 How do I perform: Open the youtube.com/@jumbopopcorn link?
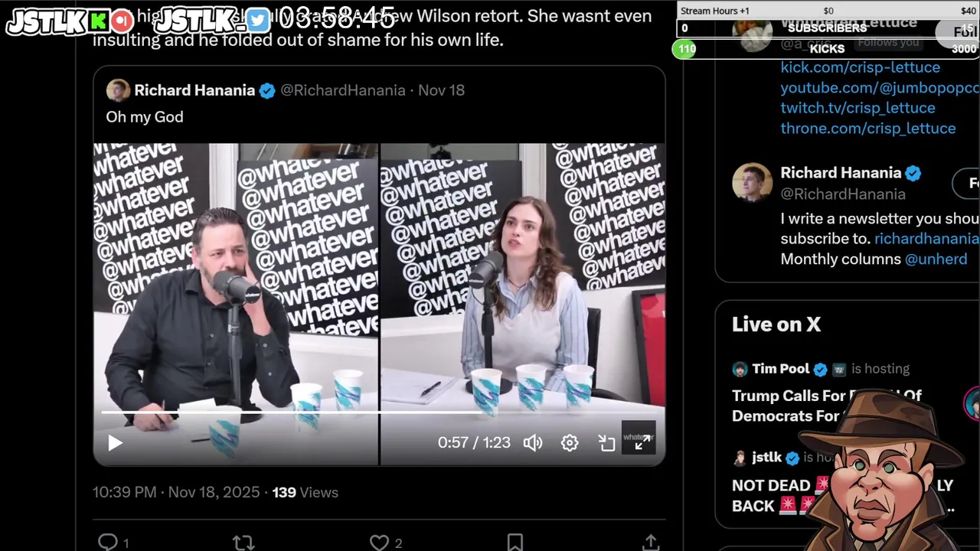880,87
